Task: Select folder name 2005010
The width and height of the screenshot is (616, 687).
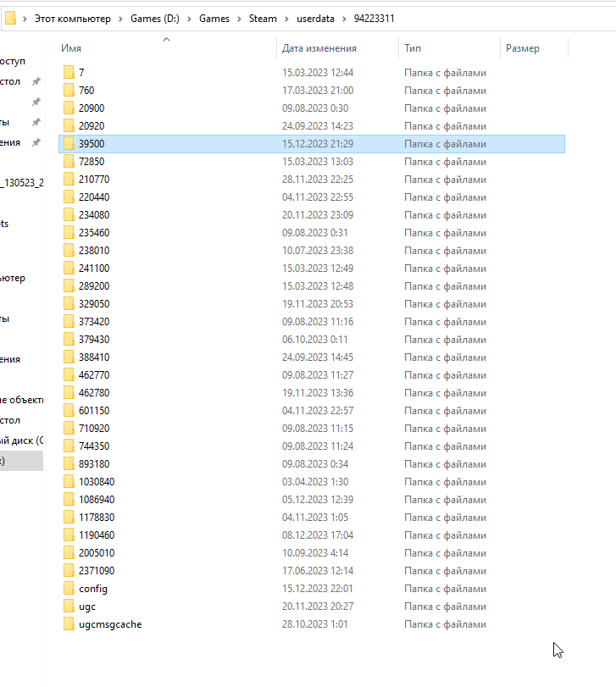Action: pyautogui.click(x=97, y=553)
